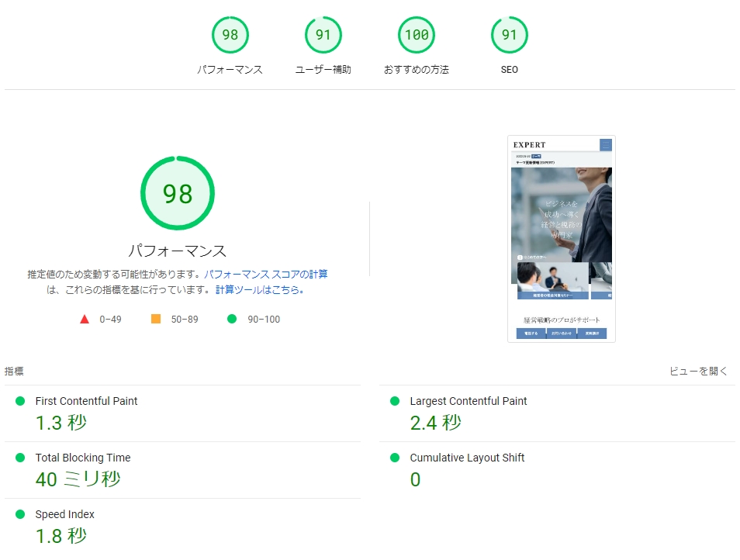Click the SEO score gauge
The height and width of the screenshot is (560, 740).
point(509,35)
